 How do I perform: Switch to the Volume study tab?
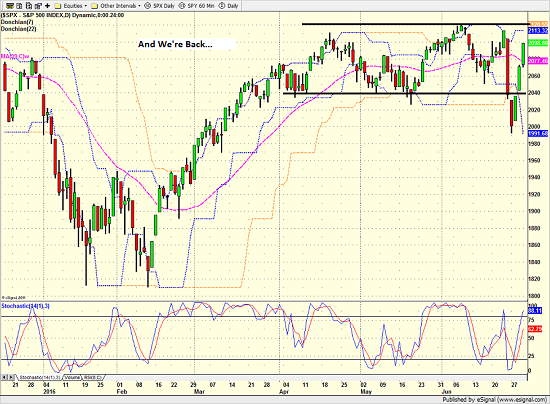point(72,377)
